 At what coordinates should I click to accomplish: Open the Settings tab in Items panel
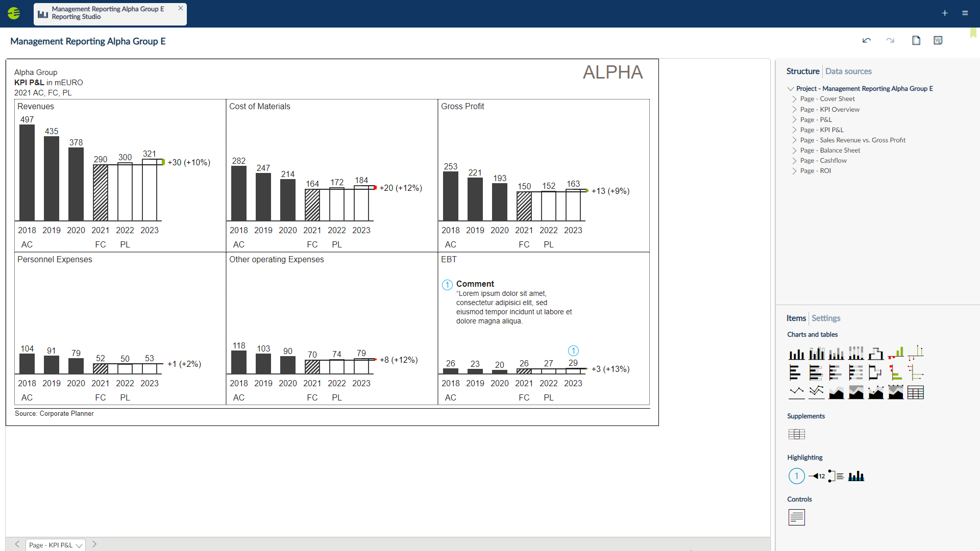pos(825,318)
